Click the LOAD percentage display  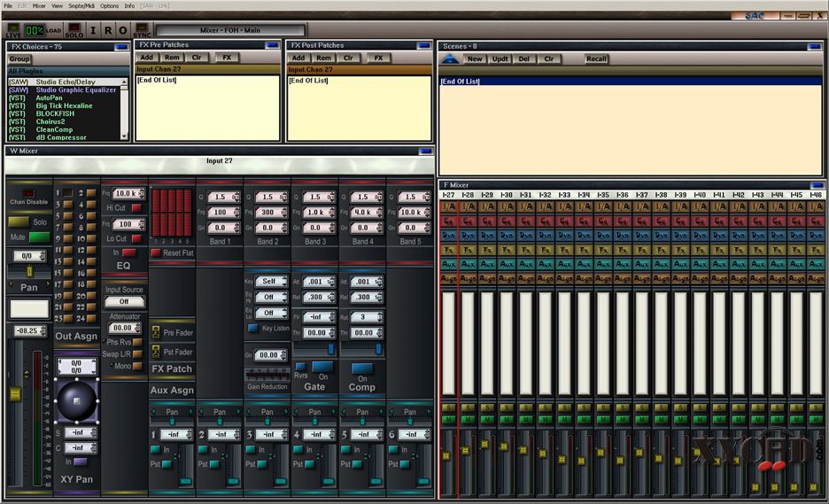[x=35, y=30]
